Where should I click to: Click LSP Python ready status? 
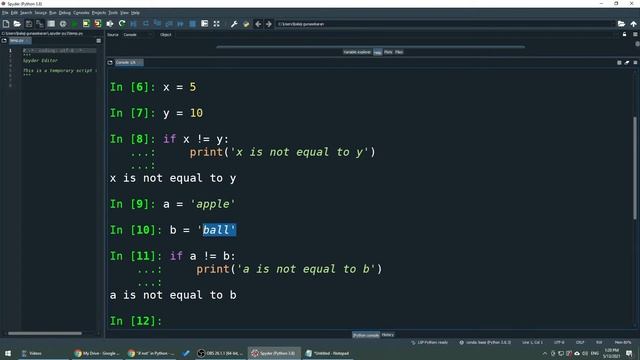tap(429, 342)
